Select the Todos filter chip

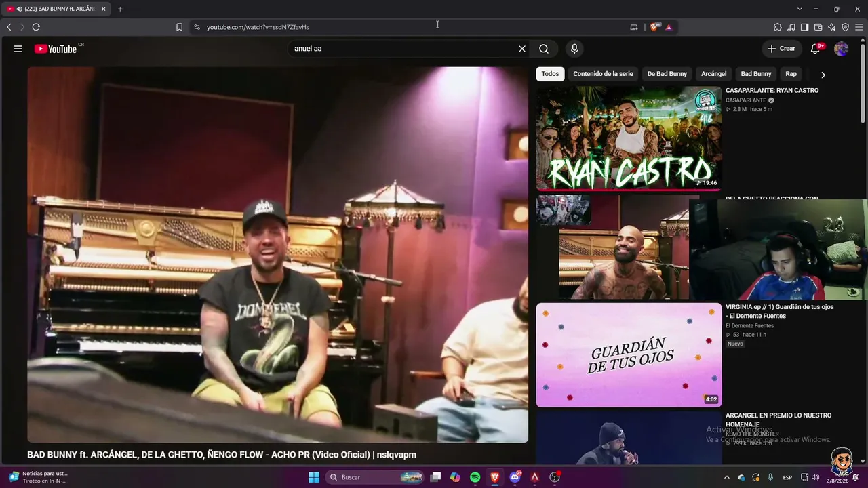click(x=550, y=74)
